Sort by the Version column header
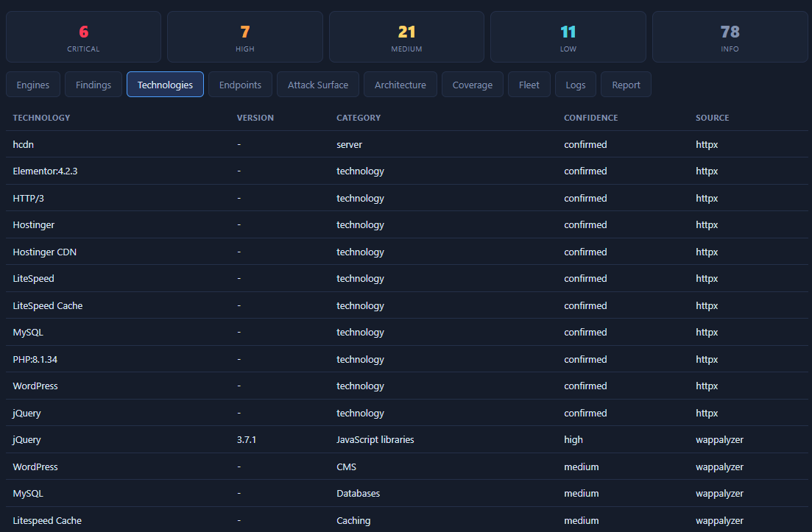The width and height of the screenshot is (812, 532). (255, 118)
